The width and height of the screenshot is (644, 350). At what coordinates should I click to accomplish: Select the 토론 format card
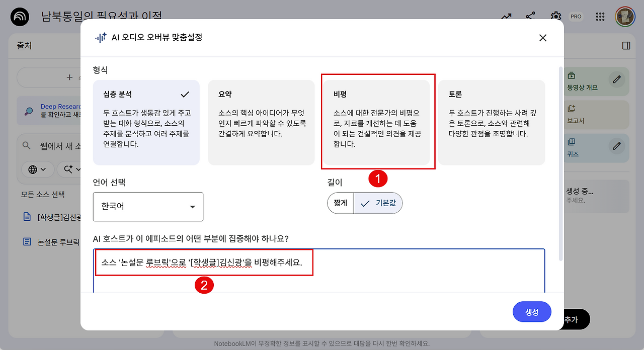pyautogui.click(x=492, y=122)
